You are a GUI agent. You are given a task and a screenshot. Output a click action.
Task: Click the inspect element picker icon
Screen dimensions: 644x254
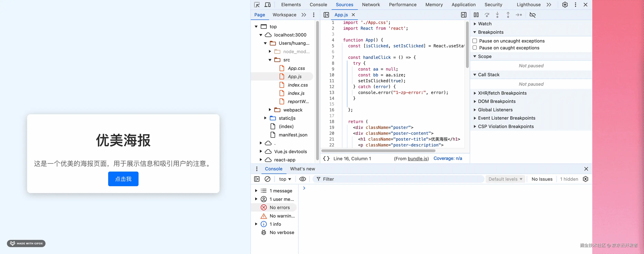[x=257, y=5]
